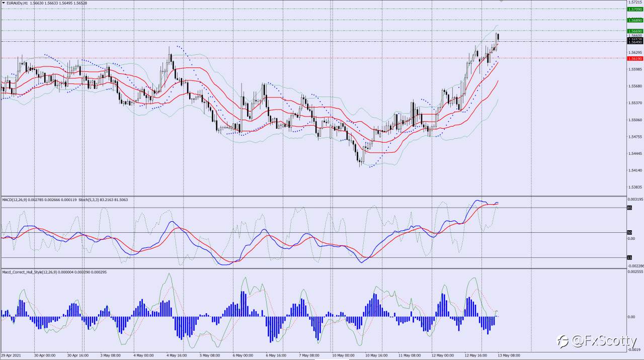Click the 30 Apr 16:00 time label
The height and width of the screenshot is (360, 644).
77,354
